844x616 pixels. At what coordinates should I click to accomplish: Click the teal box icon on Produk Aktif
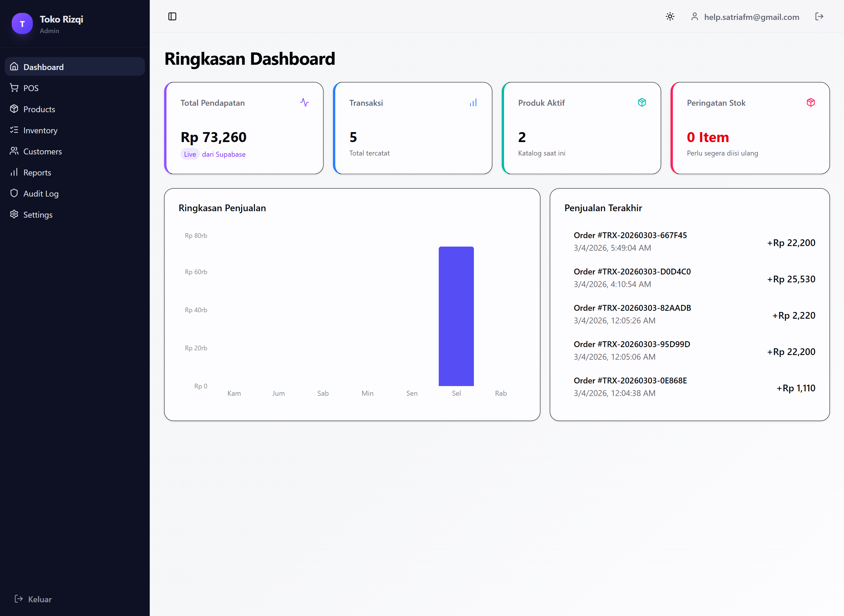click(641, 102)
